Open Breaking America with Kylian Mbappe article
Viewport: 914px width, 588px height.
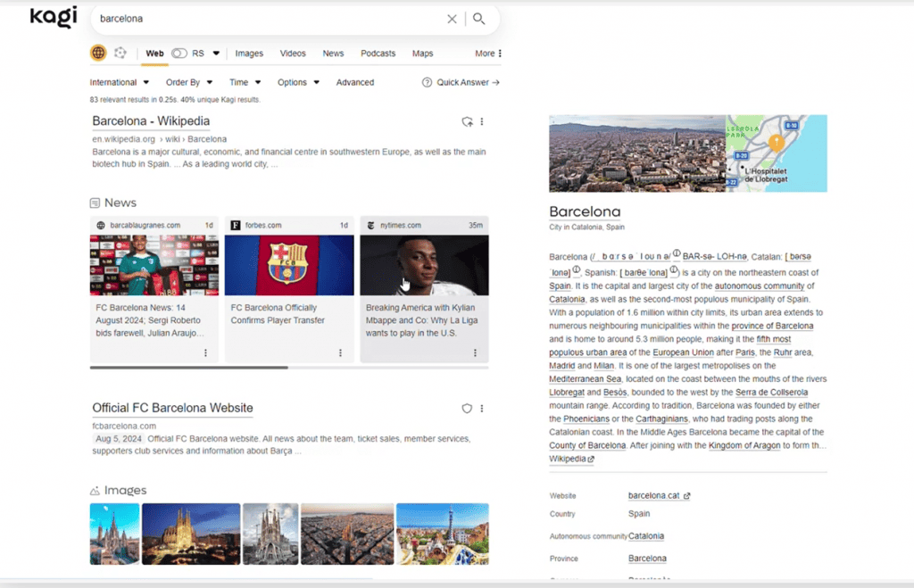(x=421, y=320)
